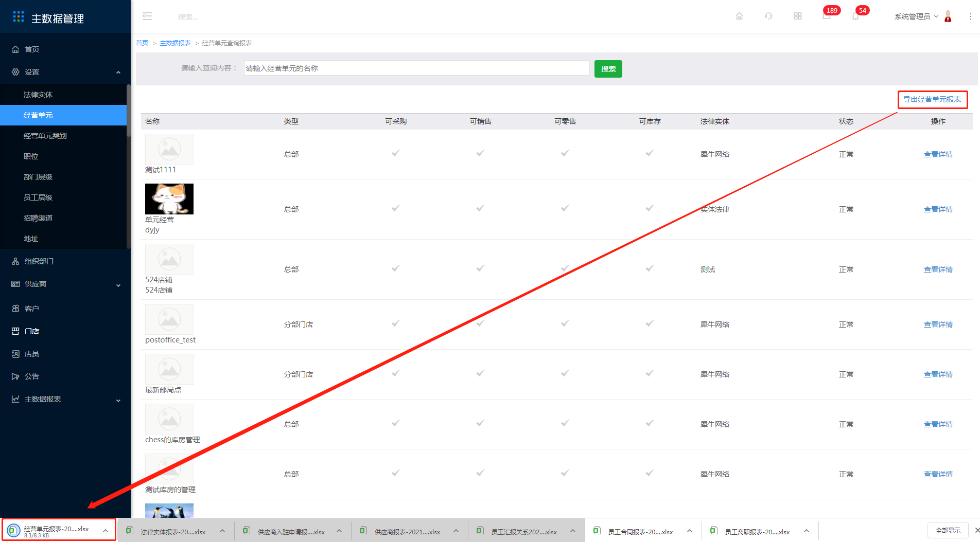The height and width of the screenshot is (542, 980).
Task: Click 查看详情 for 最新邮局点 row
Action: 938,374
